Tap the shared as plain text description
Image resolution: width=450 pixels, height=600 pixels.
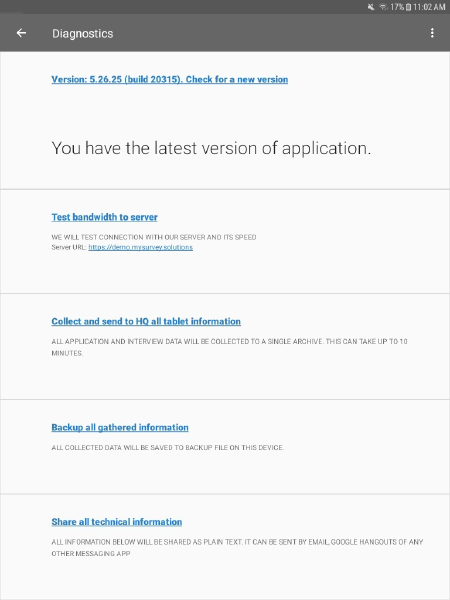click(x=237, y=548)
